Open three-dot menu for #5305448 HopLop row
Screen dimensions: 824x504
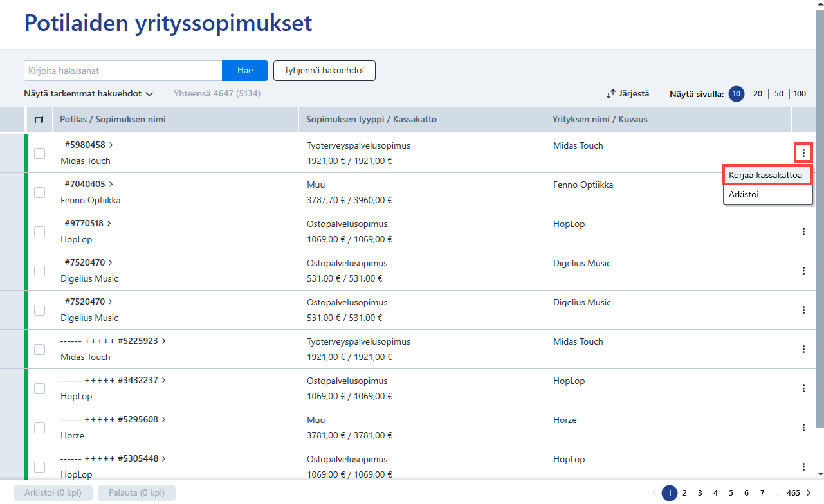point(803,467)
